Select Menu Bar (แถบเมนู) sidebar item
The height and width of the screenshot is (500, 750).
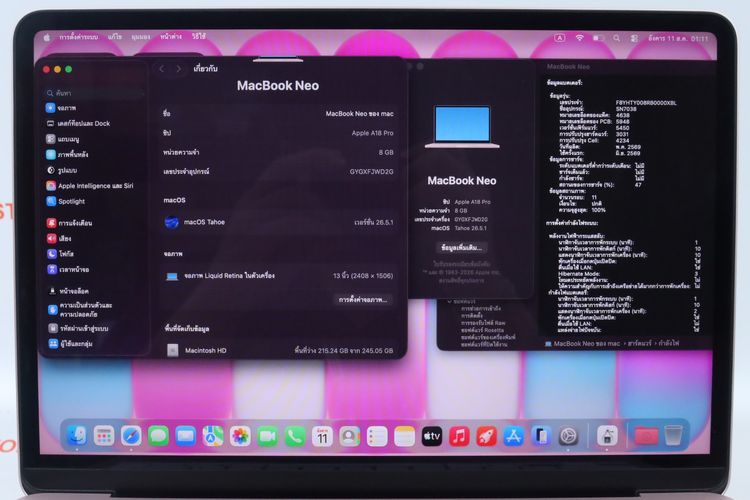click(63, 139)
